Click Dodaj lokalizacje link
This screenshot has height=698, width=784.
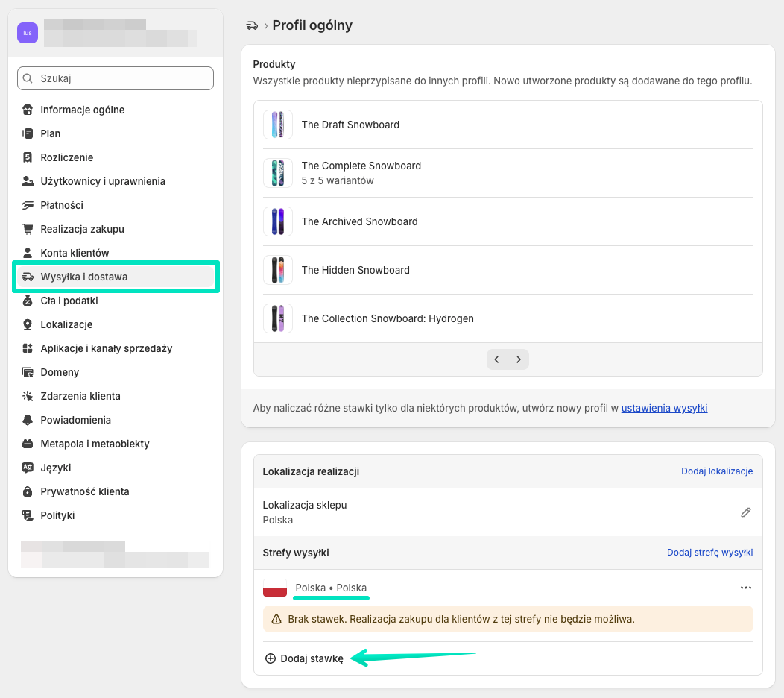coord(716,471)
